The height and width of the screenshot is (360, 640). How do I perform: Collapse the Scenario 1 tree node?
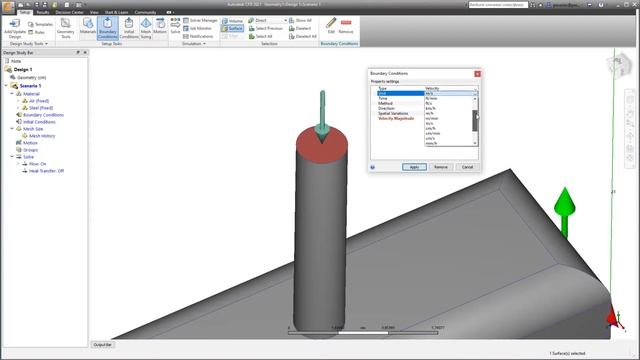pyautogui.click(x=6, y=86)
